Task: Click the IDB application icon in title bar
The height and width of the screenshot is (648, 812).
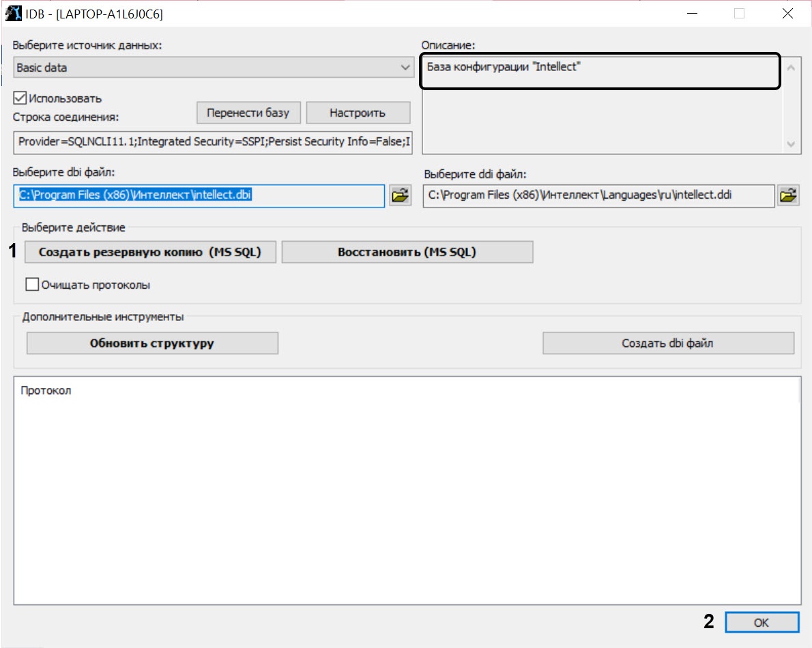Action: coord(13,14)
